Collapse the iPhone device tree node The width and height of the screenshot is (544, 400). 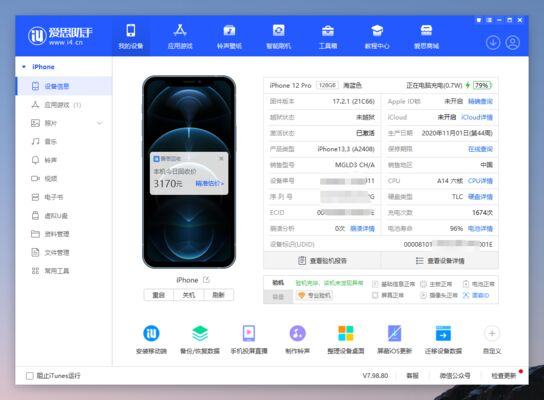point(24,67)
